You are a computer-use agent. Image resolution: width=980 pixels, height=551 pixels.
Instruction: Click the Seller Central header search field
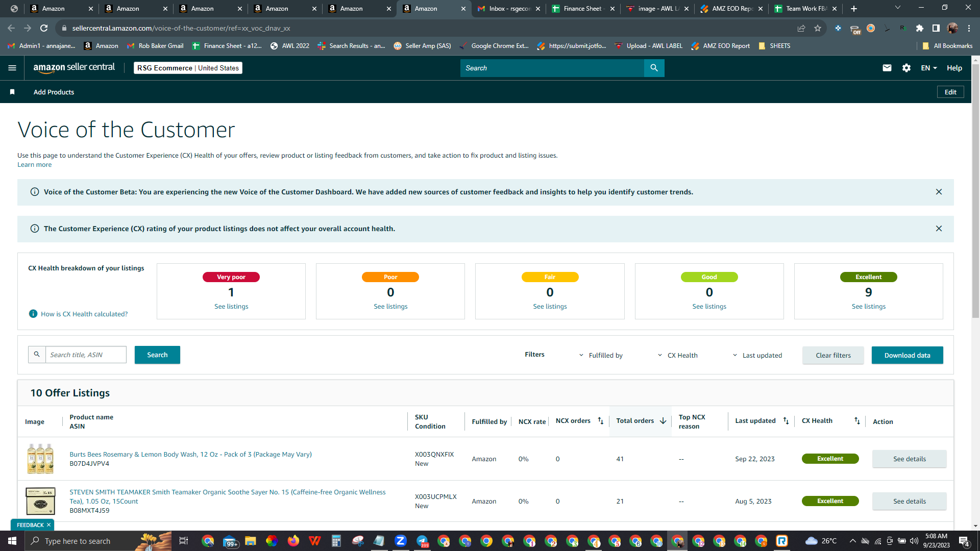552,68
